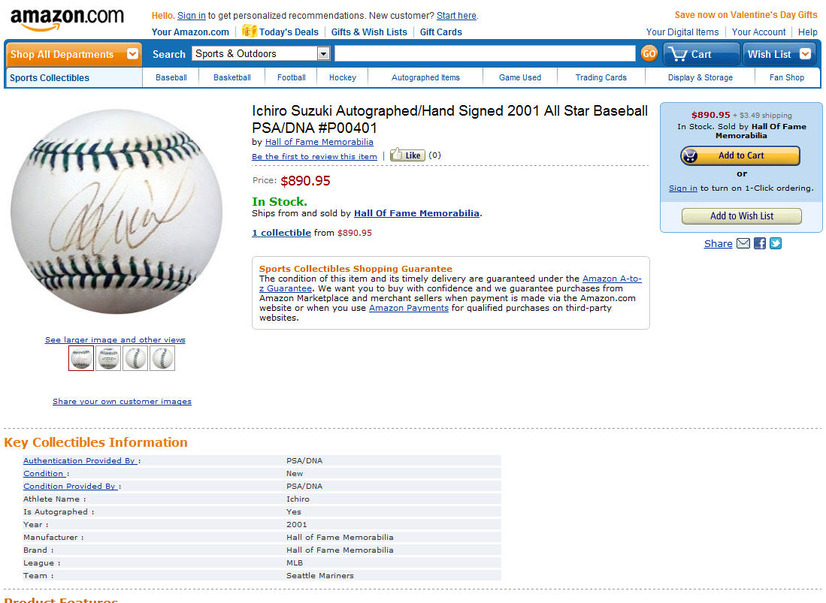
Task: Select the second baseball thumbnail image
Action: [109, 359]
